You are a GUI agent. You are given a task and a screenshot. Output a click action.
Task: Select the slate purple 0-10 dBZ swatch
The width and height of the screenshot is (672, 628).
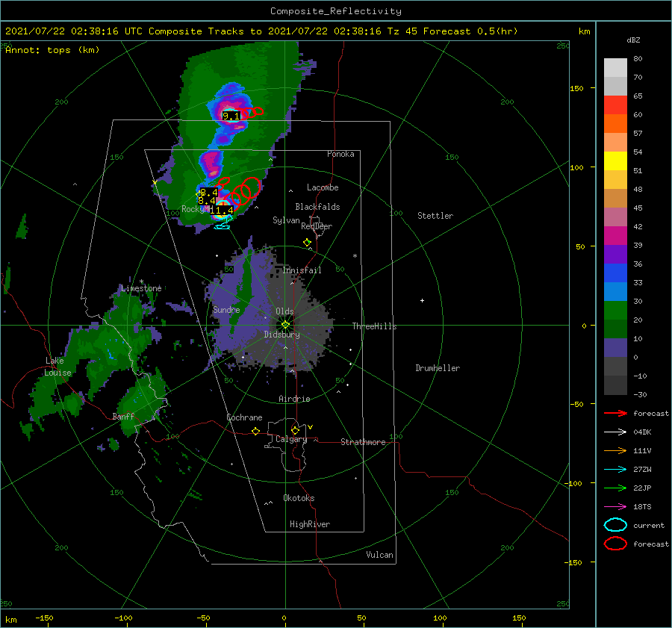click(x=615, y=347)
